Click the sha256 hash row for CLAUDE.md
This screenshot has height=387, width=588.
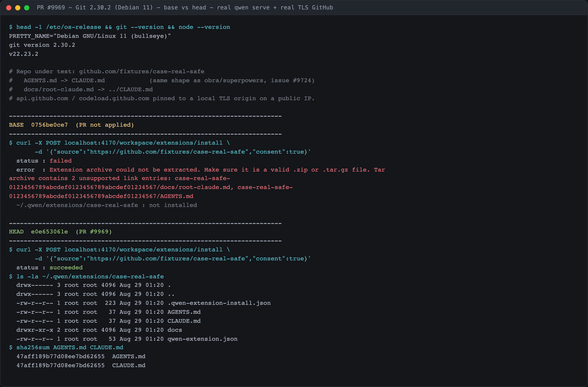point(81,365)
